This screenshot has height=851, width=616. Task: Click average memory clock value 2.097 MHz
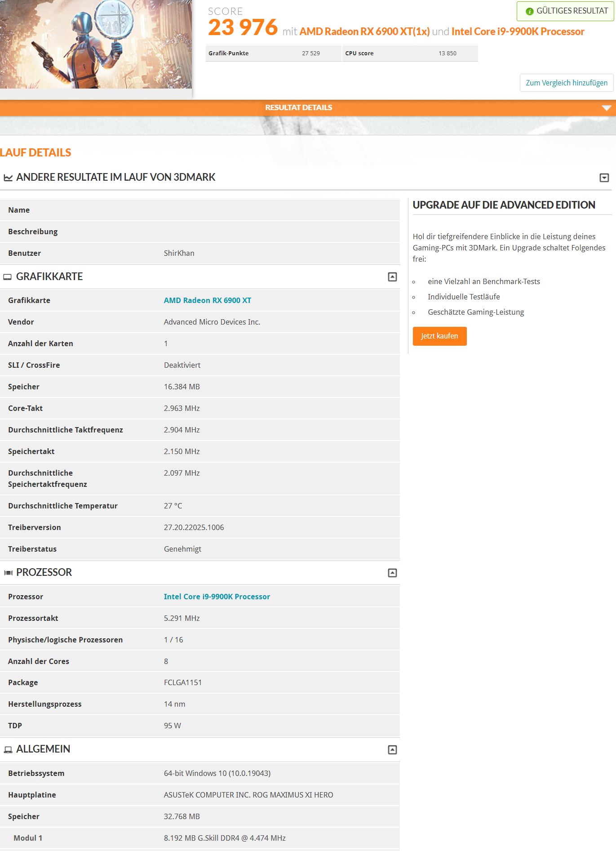coord(182,473)
